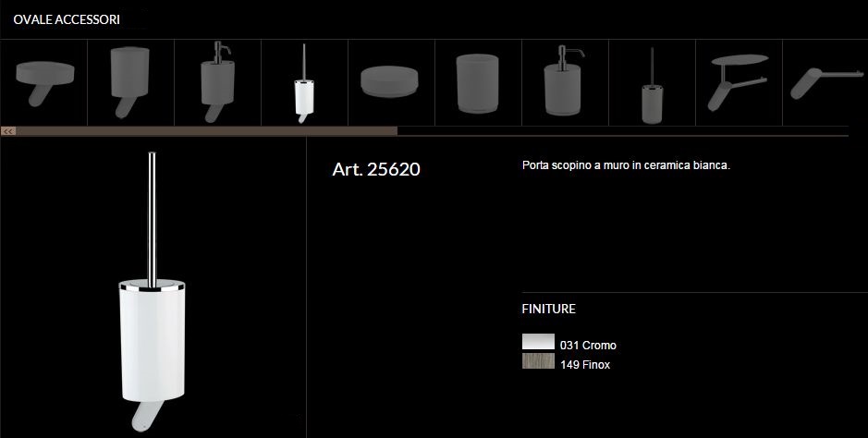
Task: Open the shelf with towel rail thumbnail
Action: [739, 83]
